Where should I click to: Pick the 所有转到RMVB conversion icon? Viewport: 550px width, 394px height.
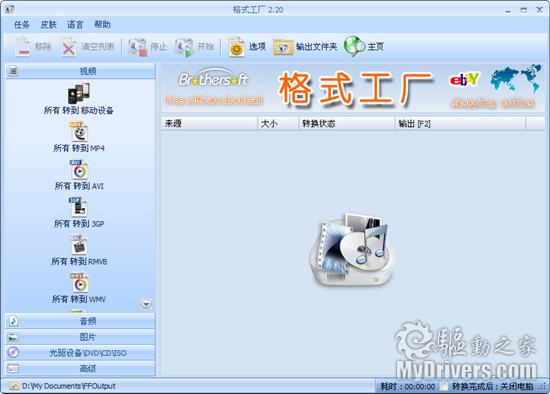tap(79, 245)
